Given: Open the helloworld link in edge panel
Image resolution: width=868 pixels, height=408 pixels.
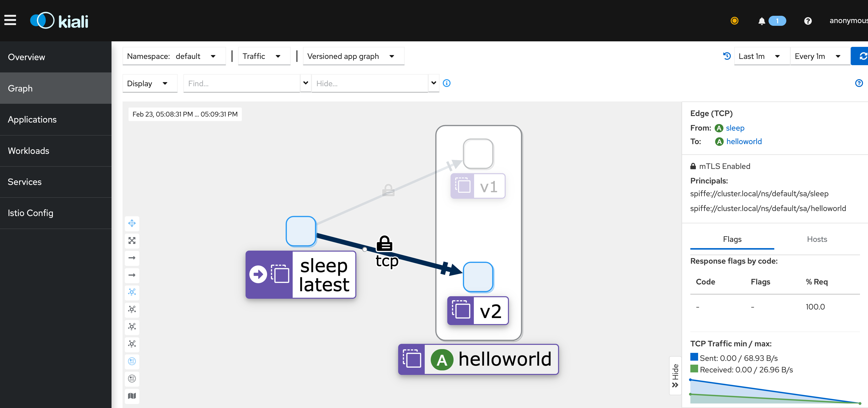Looking at the screenshot, I should coord(744,142).
